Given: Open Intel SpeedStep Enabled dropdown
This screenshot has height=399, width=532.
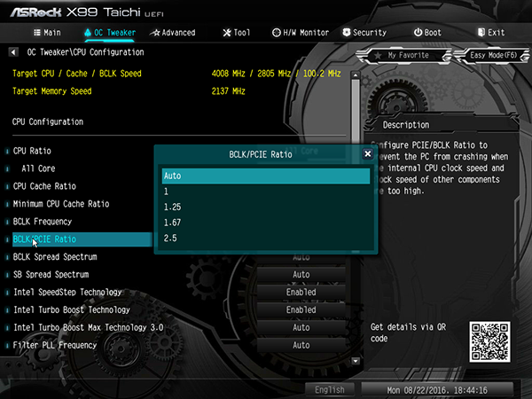Looking at the screenshot, I should 301,292.
